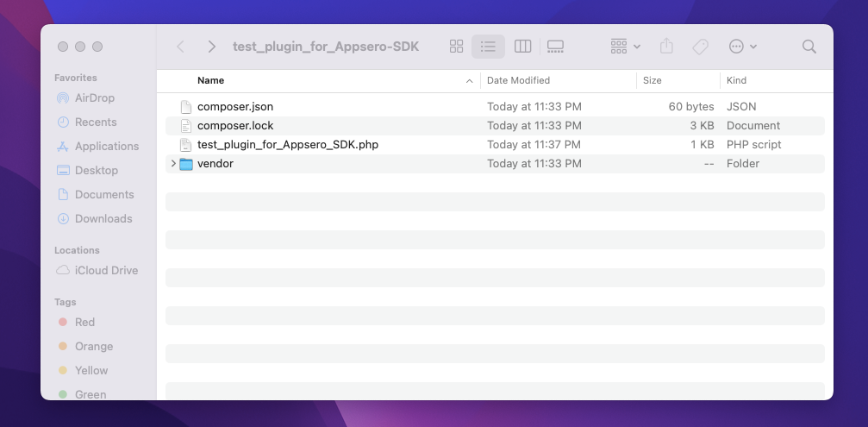Image resolution: width=868 pixels, height=427 pixels.
Task: Switch to column view
Action: point(522,47)
